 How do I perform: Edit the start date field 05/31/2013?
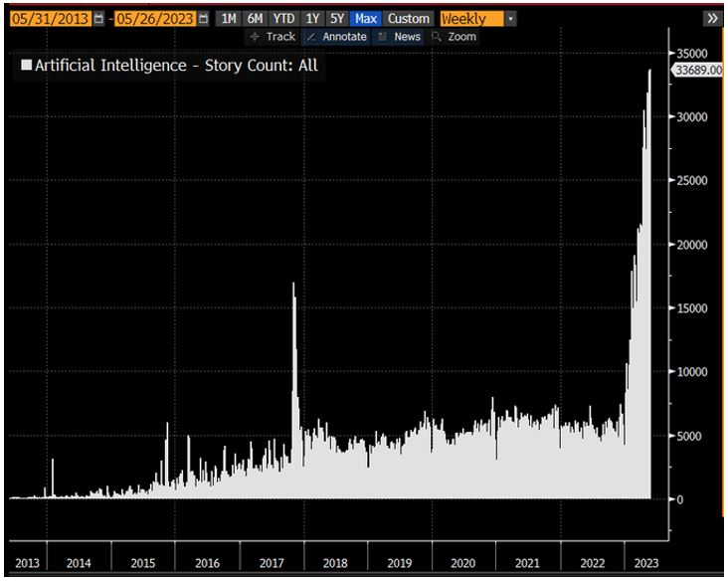point(50,19)
